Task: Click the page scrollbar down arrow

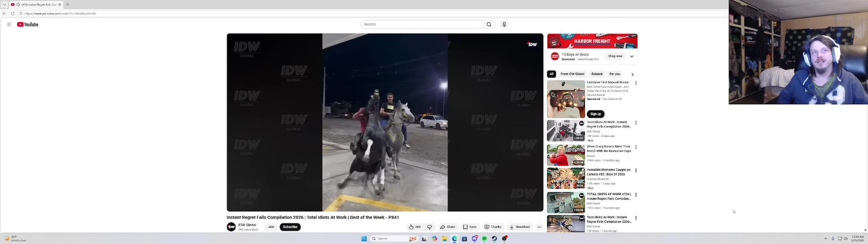Action: point(865,230)
